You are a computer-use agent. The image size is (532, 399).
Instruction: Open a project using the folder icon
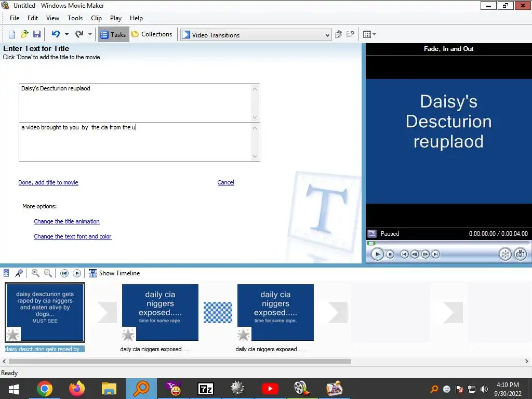[x=24, y=34]
